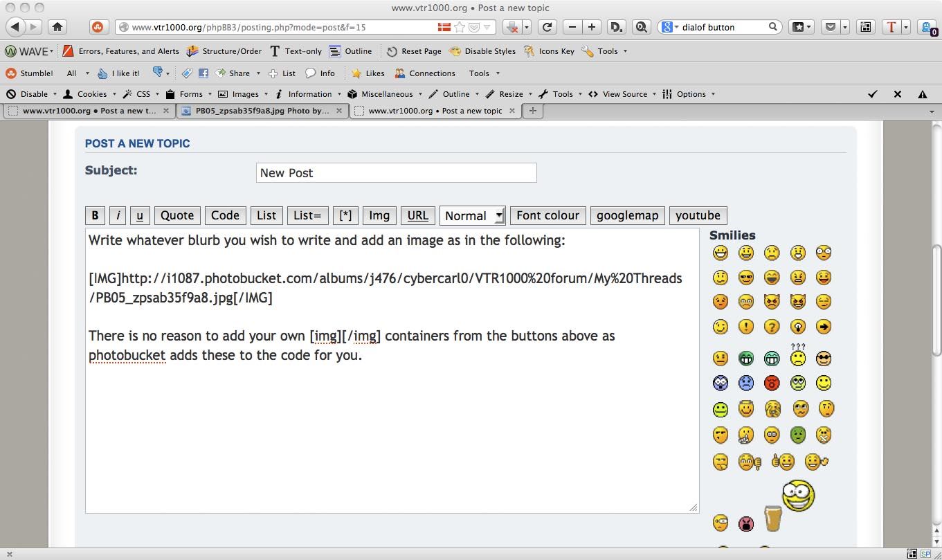942x560 pixels.
Task: Show WAVE Structure/Order view
Action: pos(224,51)
